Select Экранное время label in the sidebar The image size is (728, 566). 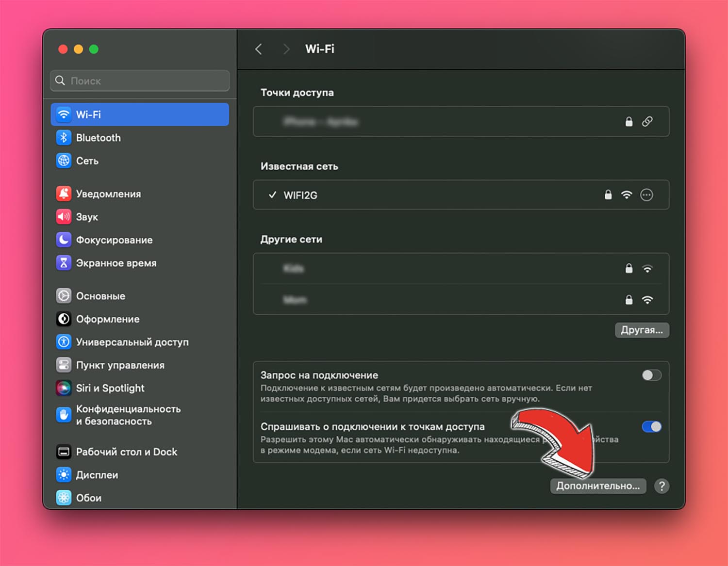116,263
